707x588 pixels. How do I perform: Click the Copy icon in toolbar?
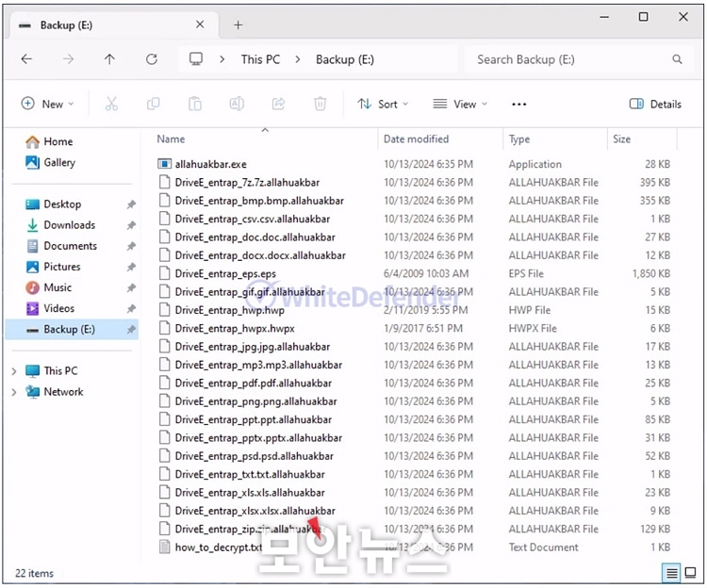pos(153,105)
